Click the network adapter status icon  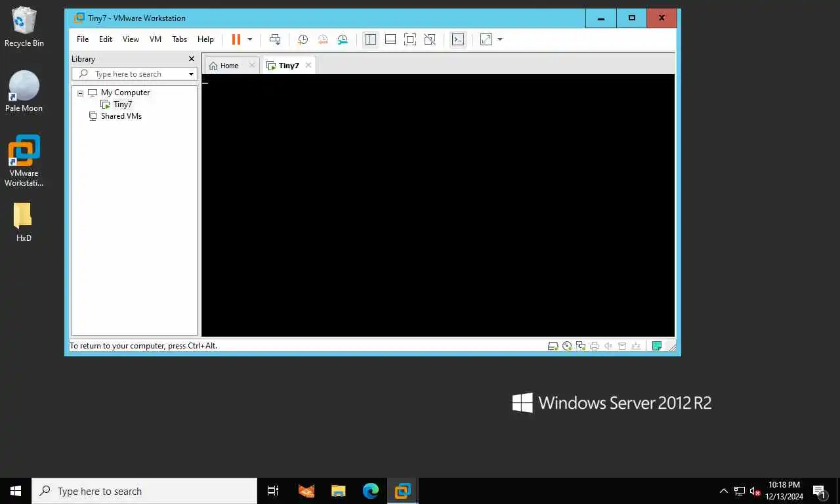pyautogui.click(x=581, y=346)
